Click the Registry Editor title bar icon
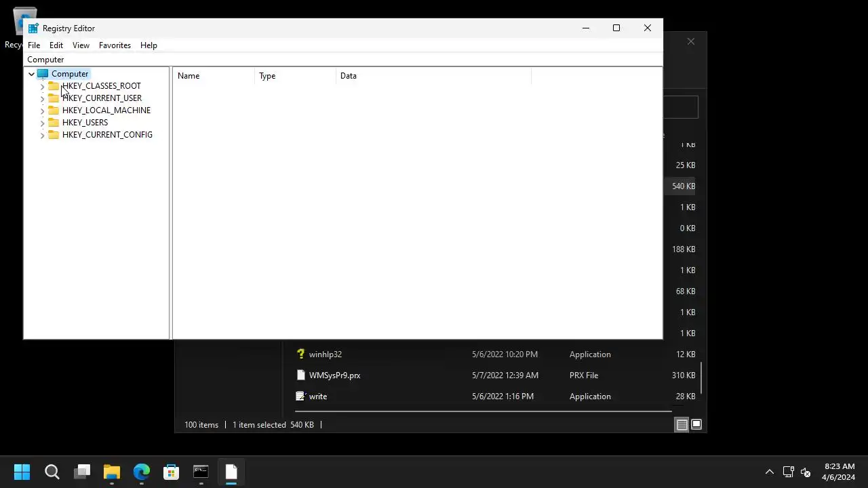 coord(33,28)
